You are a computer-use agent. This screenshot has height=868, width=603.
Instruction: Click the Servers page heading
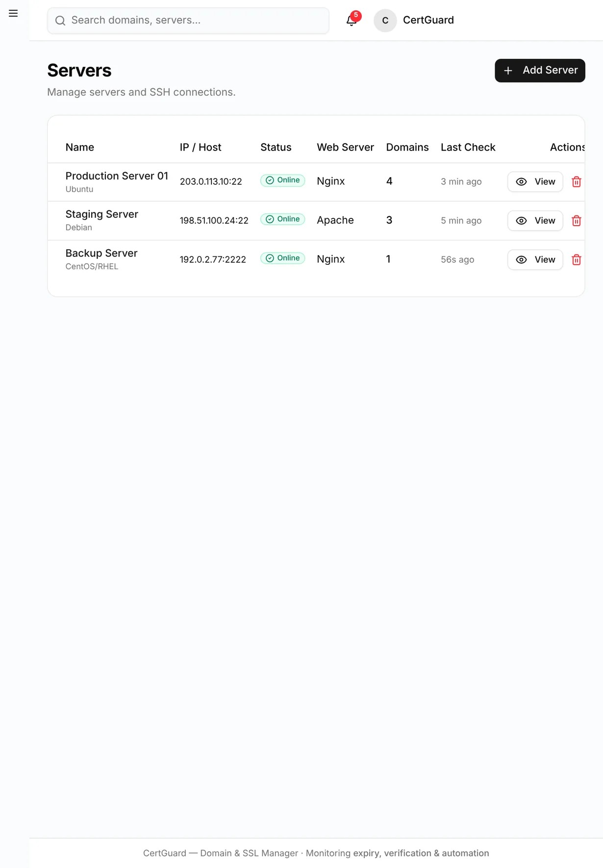pyautogui.click(x=79, y=71)
